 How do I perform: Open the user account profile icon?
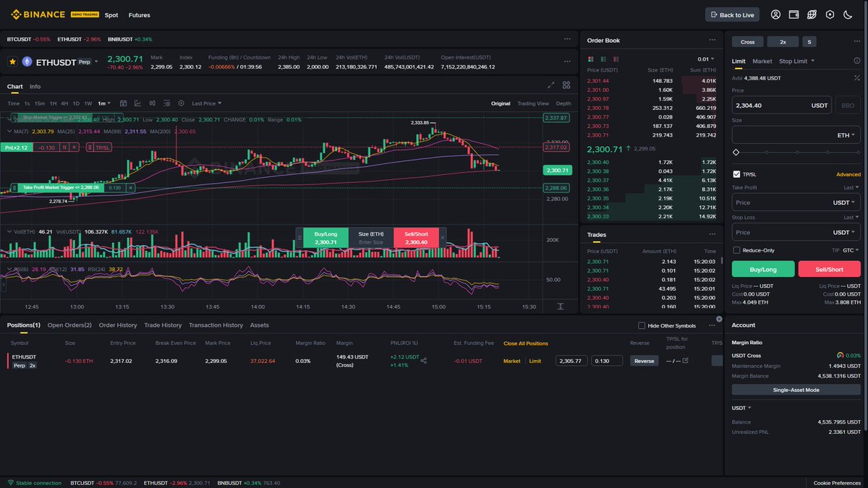(x=776, y=14)
